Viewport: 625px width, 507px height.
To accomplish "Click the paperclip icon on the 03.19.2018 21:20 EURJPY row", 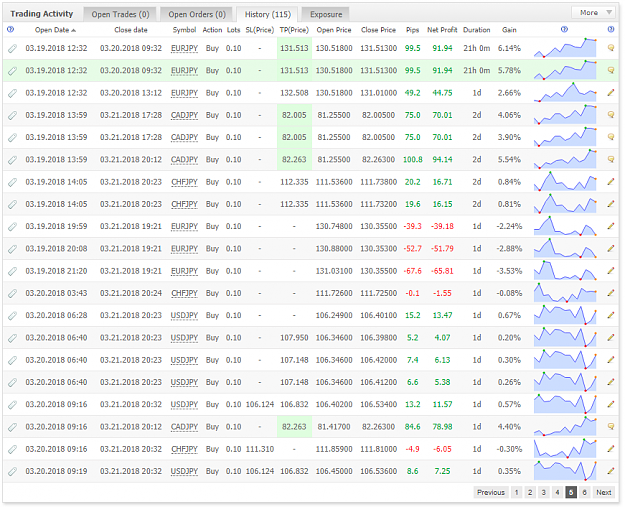I will (x=12, y=271).
